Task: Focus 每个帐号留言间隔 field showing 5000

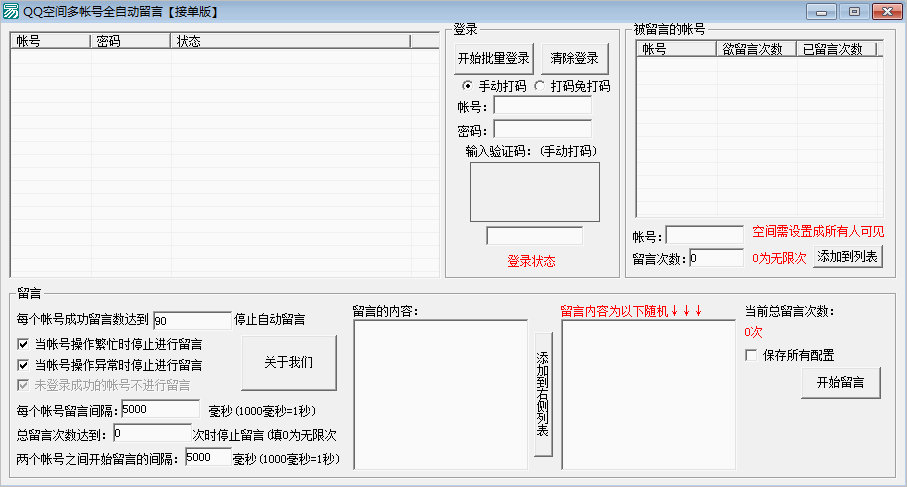Action: tap(160, 409)
